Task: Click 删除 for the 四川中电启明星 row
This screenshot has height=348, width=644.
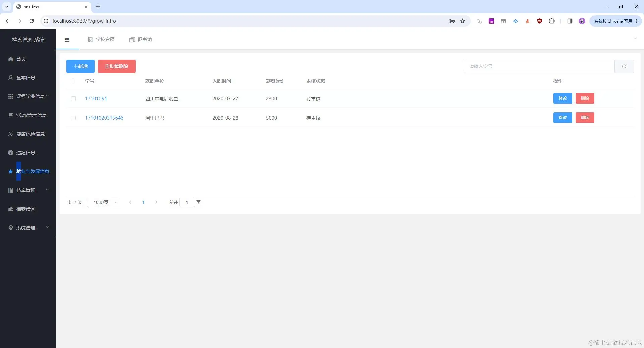Action: (x=585, y=98)
